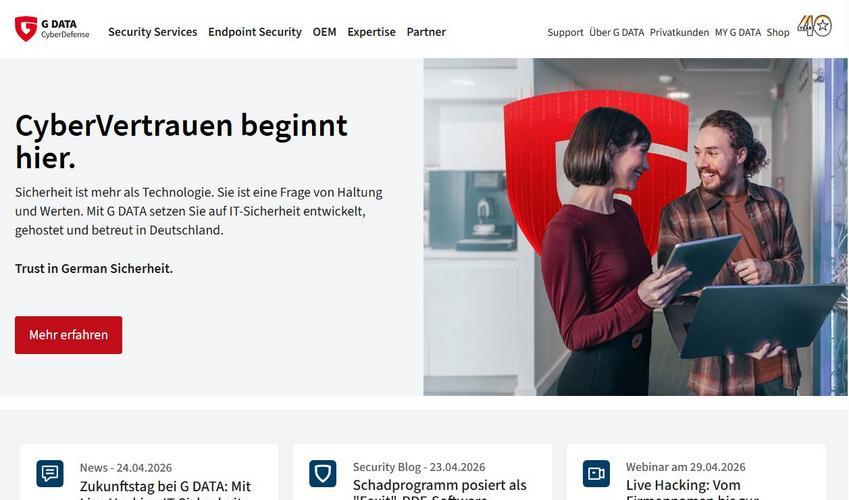Expand the Partner navigation menu
The image size is (849, 500).
pos(426,32)
